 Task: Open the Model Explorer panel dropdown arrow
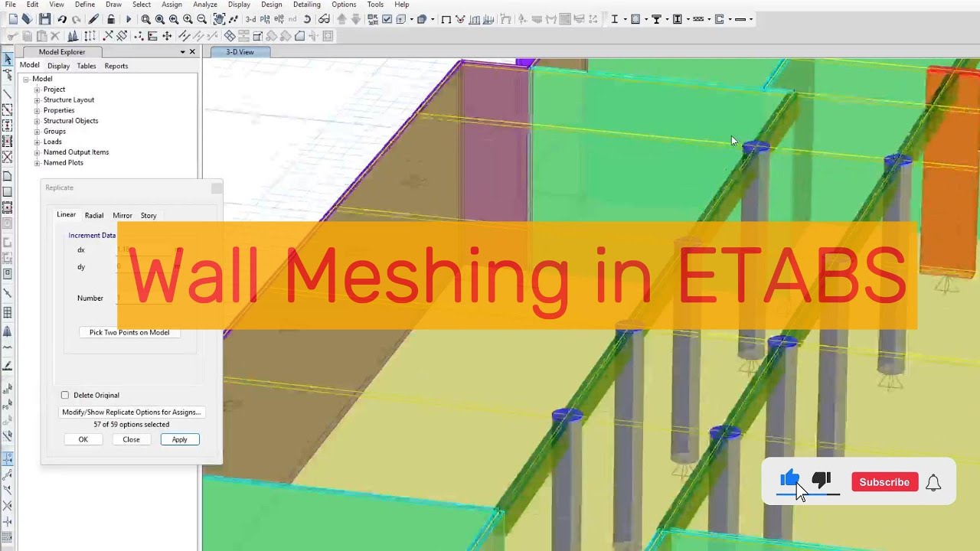click(x=182, y=52)
